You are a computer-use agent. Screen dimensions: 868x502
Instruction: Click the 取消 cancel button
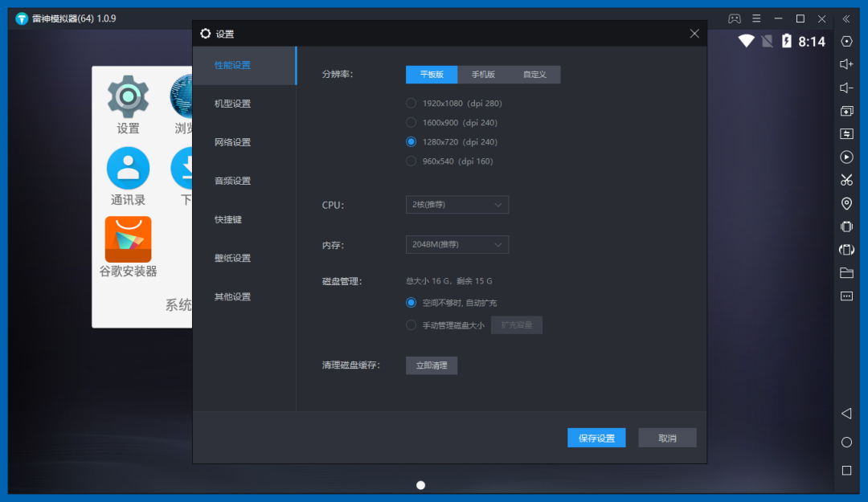pyautogui.click(x=667, y=438)
